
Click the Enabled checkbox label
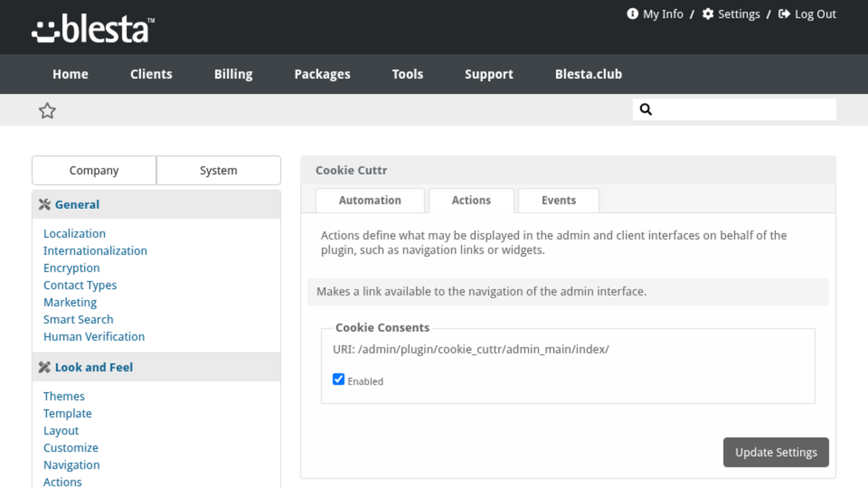(x=365, y=381)
